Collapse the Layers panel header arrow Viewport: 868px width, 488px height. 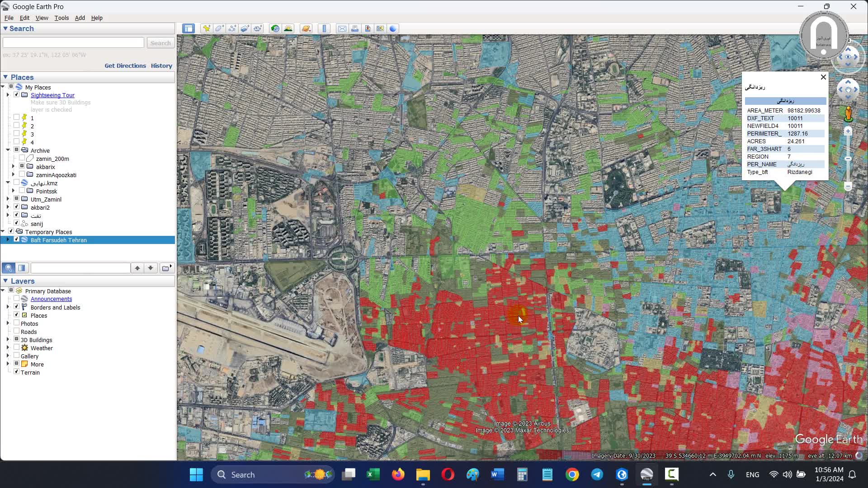[5, 281]
